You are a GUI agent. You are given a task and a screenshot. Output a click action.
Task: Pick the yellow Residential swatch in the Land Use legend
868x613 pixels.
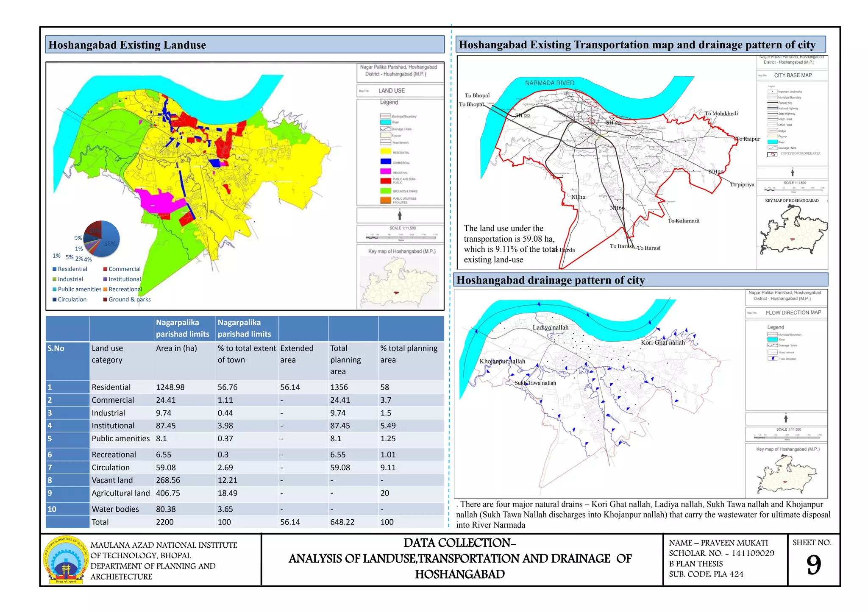click(x=385, y=151)
